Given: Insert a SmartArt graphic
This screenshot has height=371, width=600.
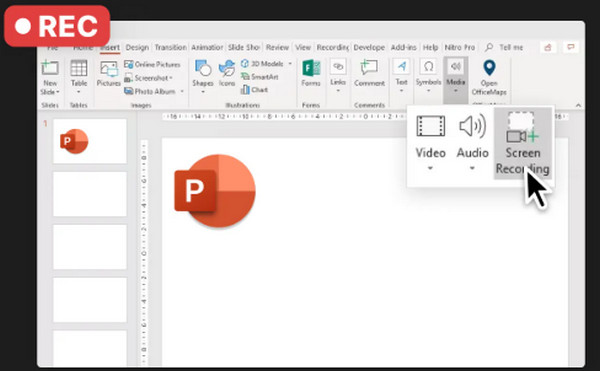Looking at the screenshot, I should coord(260,77).
